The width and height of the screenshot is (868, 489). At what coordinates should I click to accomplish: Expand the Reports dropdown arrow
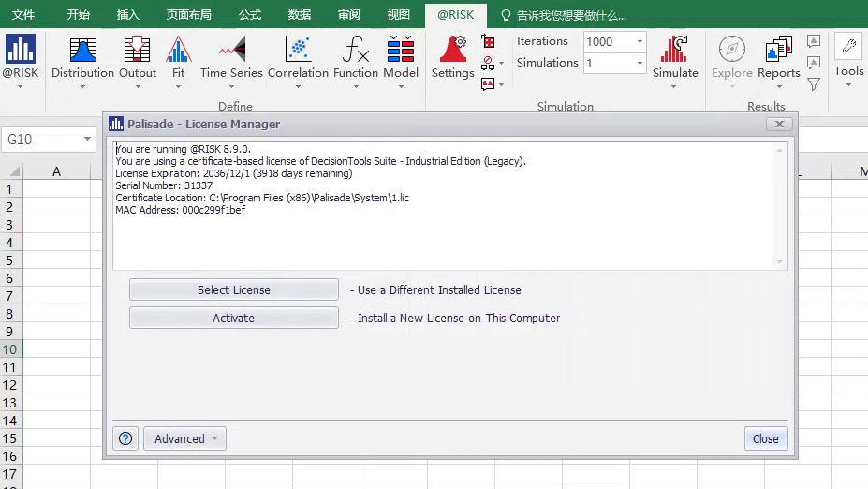click(x=779, y=87)
